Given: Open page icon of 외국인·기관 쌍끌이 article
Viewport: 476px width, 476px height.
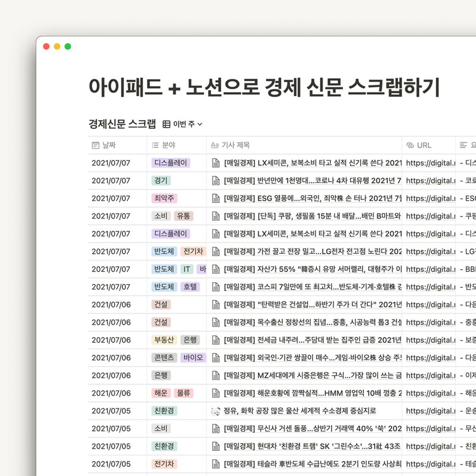Looking at the screenshot, I should 216,358.
